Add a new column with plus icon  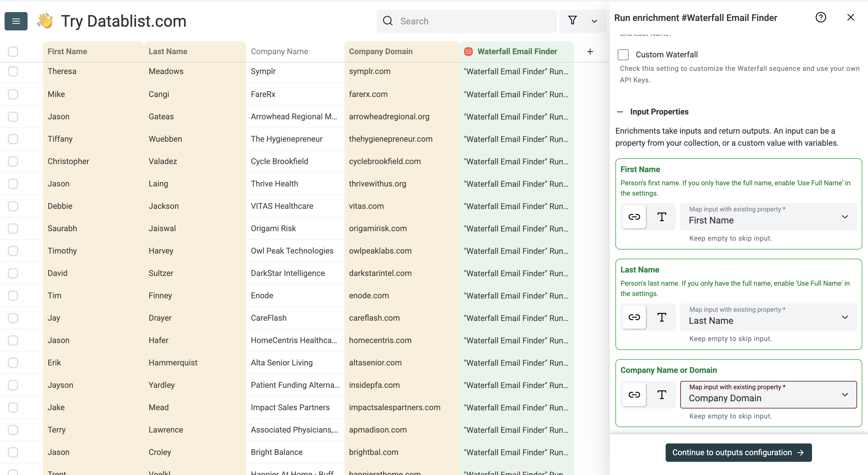pos(590,52)
